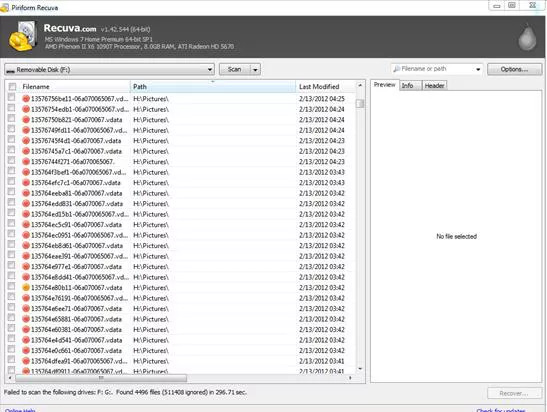Image resolution: width=547 pixels, height=412 pixels.
Task: Click red status icon for 135764e65881 file
Action: click(x=26, y=319)
